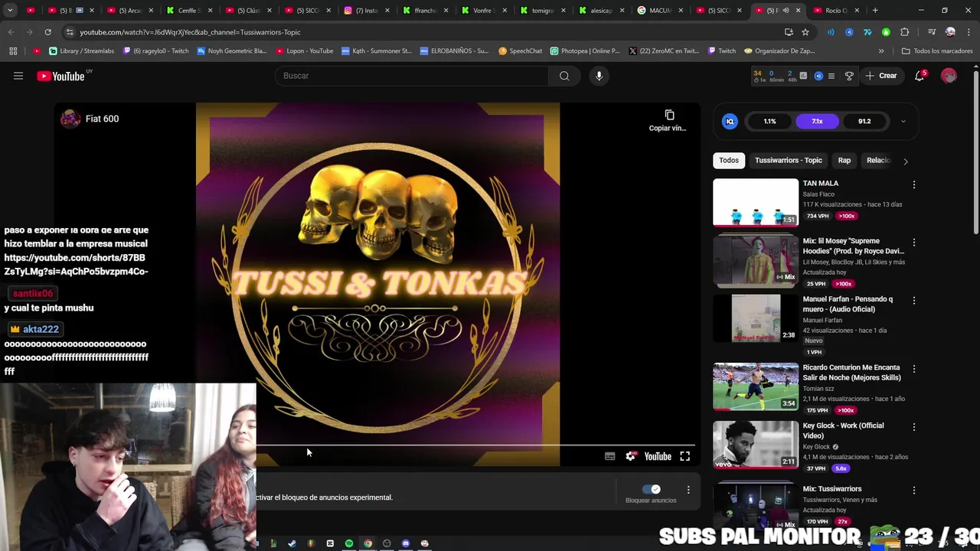Click the page vertical scrollbar
The height and width of the screenshot is (551, 980).
click(975, 153)
